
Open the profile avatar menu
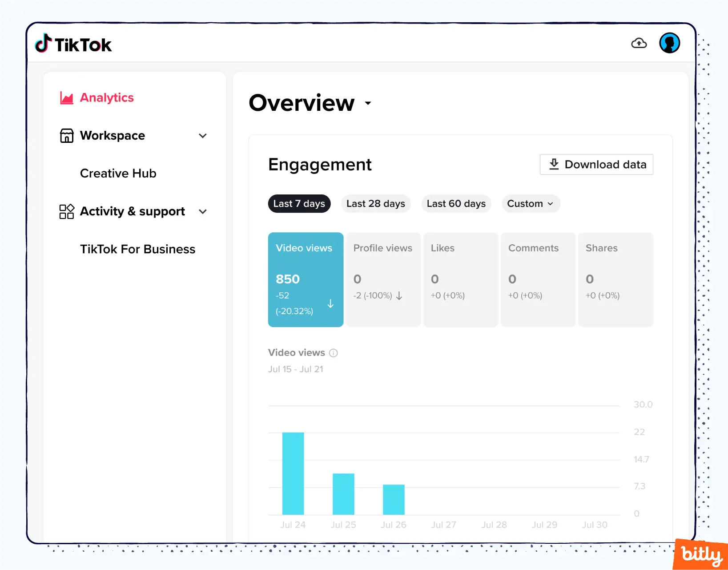(x=669, y=43)
